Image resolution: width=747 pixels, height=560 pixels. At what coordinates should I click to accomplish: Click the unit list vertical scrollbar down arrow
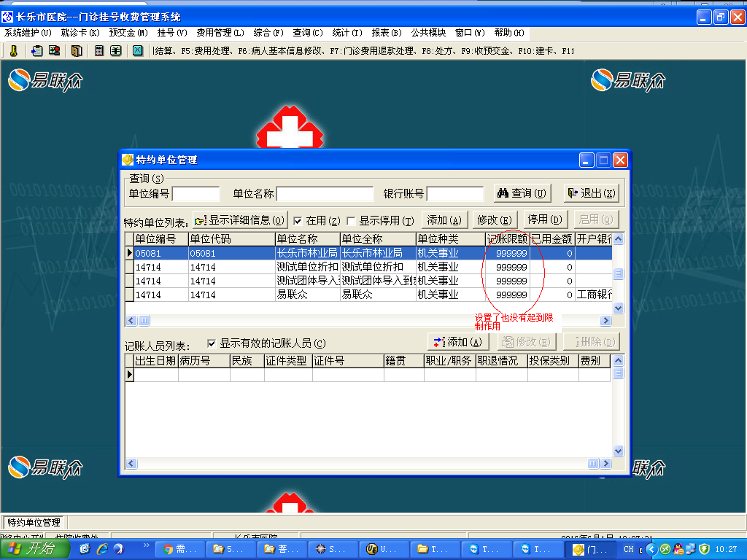[x=619, y=308]
